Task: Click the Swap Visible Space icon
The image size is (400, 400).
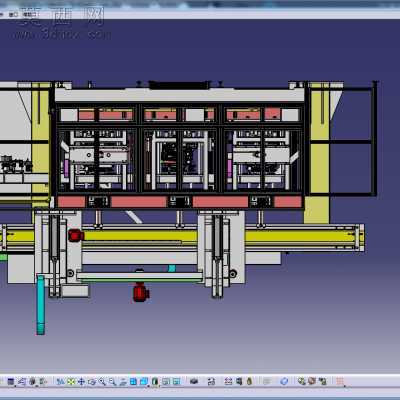Action: (x=176, y=381)
